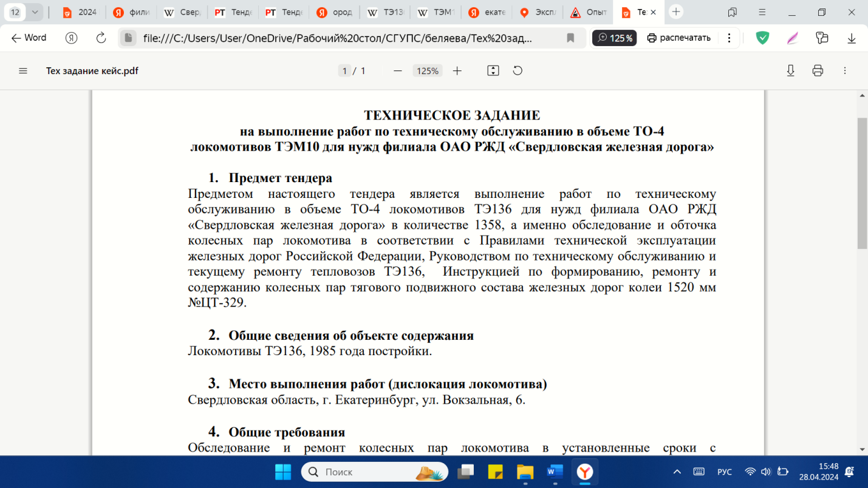Zoom in with the plus button

pos(457,71)
